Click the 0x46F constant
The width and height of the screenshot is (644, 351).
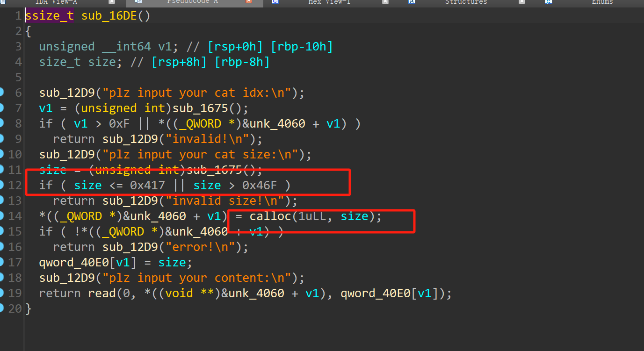pyautogui.click(x=260, y=186)
